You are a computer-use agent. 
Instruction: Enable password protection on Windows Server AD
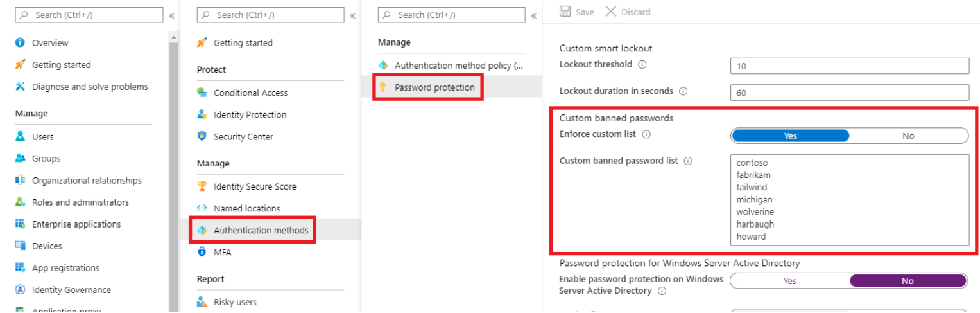click(x=790, y=281)
